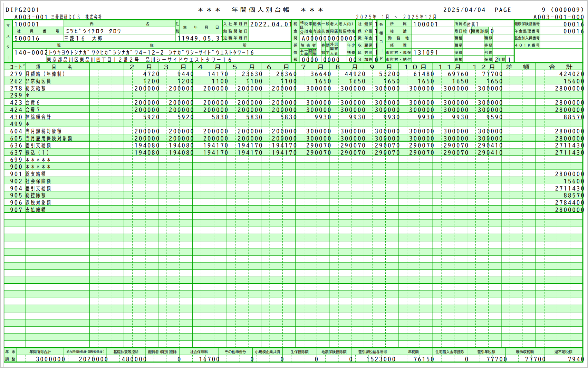Click row 605 当月雇用保険対象額
This screenshot has width=588, height=368.
(x=49, y=138)
